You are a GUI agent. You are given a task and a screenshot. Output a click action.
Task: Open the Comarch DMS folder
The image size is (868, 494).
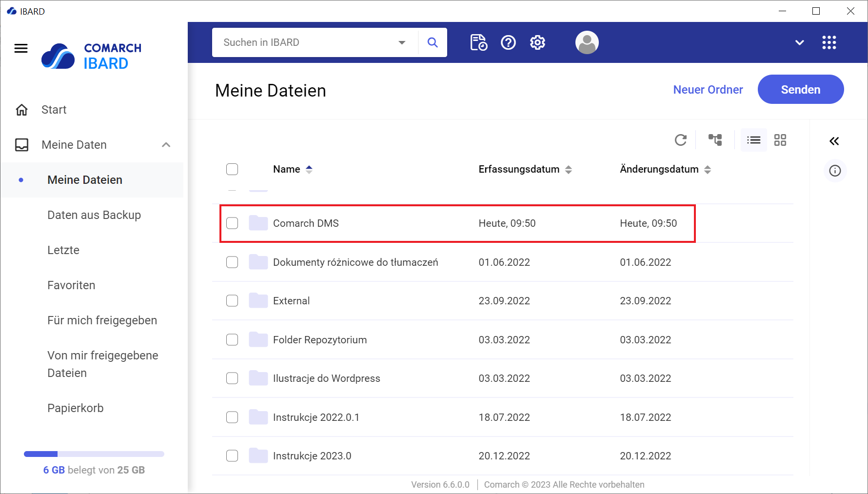(x=306, y=223)
